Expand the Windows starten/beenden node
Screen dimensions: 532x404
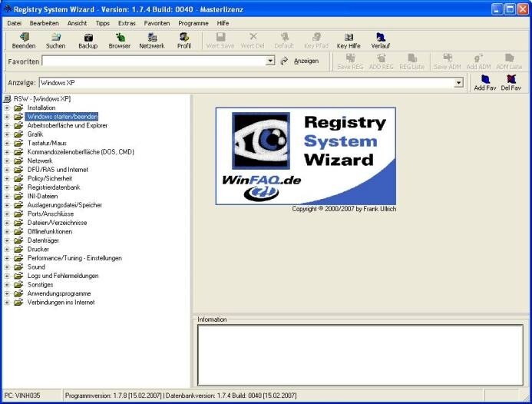(x=7, y=117)
